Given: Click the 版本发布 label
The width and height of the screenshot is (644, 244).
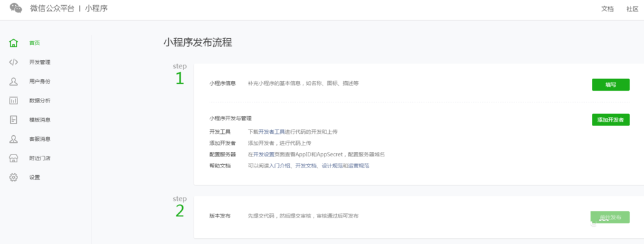Looking at the screenshot, I should click(220, 216).
